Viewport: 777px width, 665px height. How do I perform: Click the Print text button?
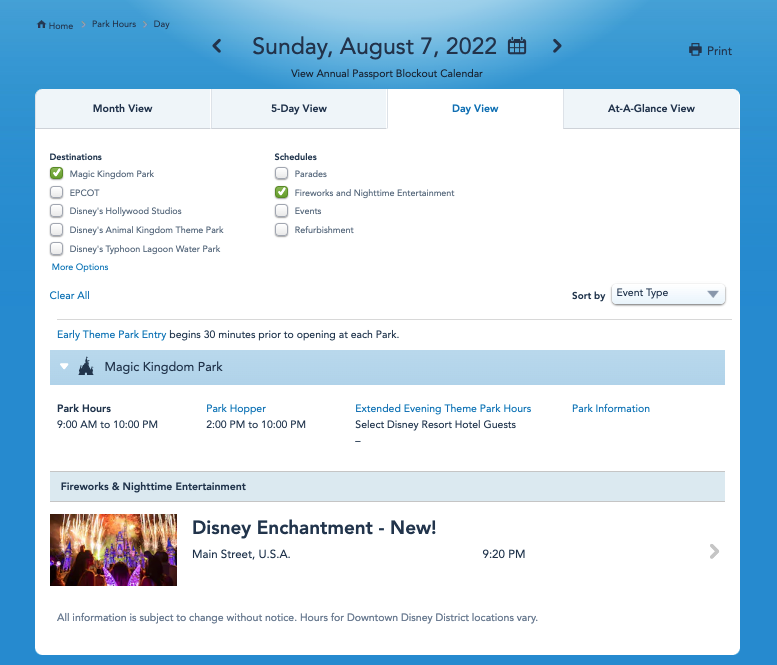(719, 51)
